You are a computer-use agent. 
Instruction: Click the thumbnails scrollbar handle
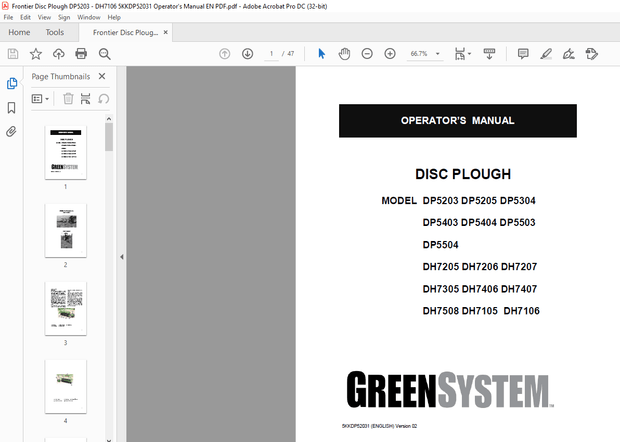click(x=109, y=137)
